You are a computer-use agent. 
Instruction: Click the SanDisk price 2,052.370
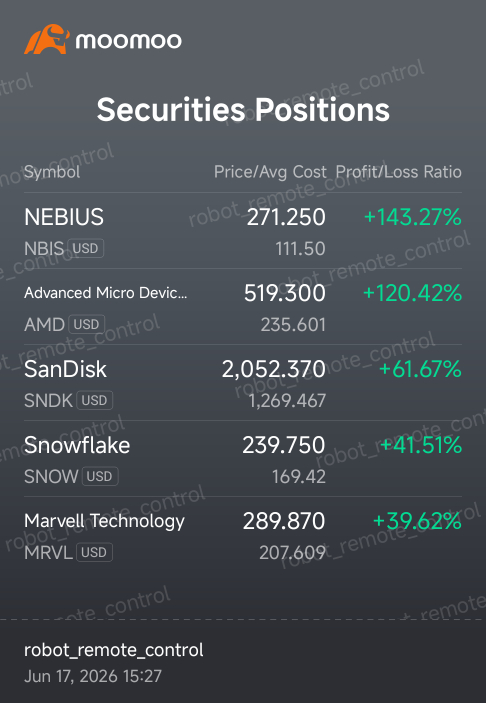tap(274, 369)
